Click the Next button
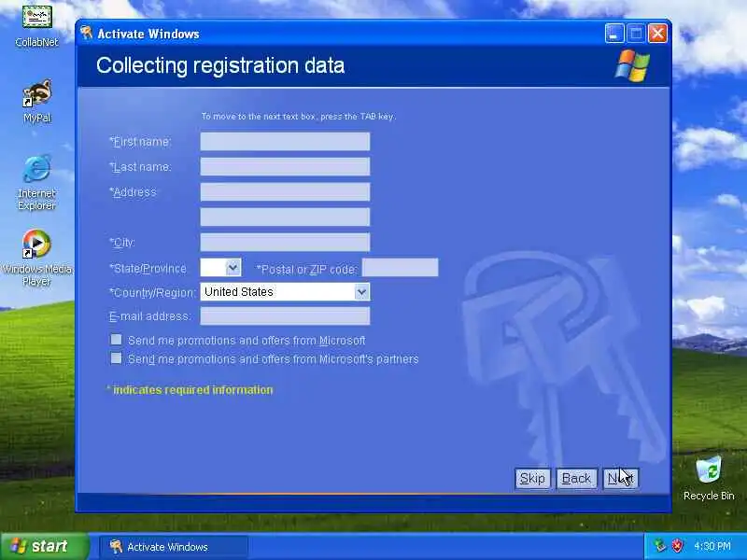The height and width of the screenshot is (560, 747). (x=620, y=479)
